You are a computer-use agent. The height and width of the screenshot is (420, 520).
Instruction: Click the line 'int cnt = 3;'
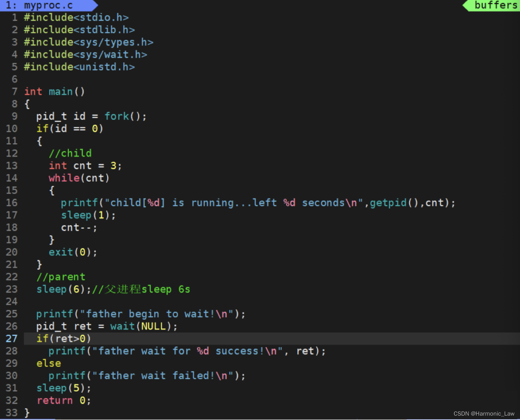coord(85,166)
